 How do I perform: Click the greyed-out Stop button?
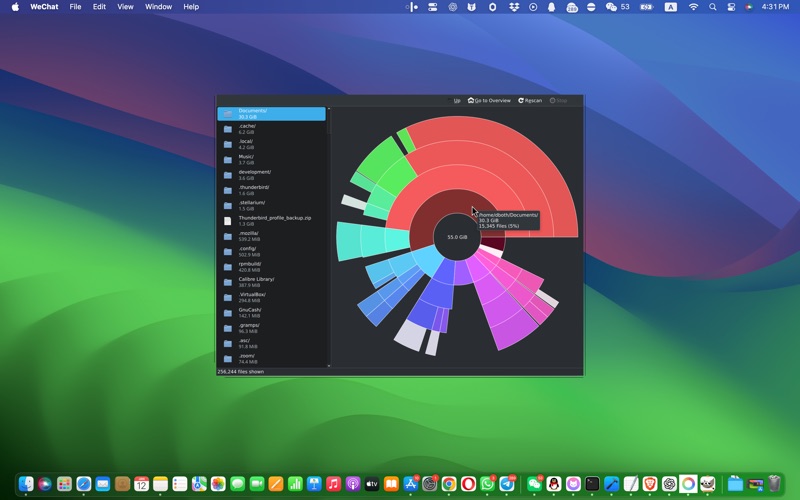click(x=558, y=100)
